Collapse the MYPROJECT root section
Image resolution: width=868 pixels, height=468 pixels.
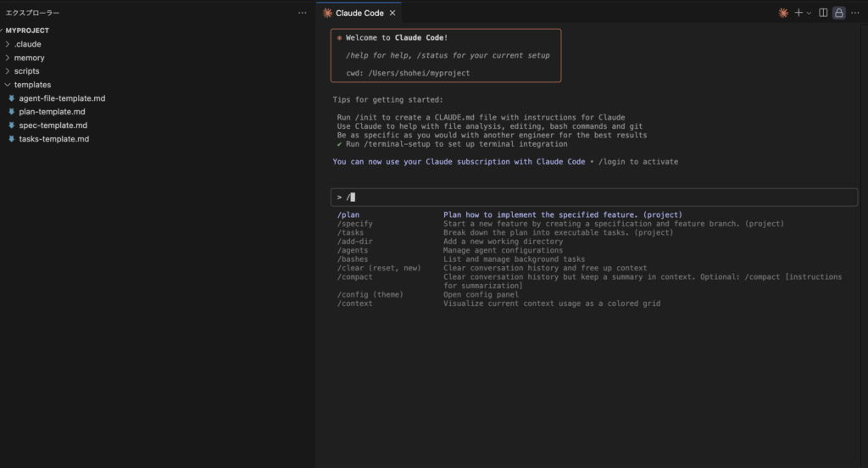tap(26, 31)
